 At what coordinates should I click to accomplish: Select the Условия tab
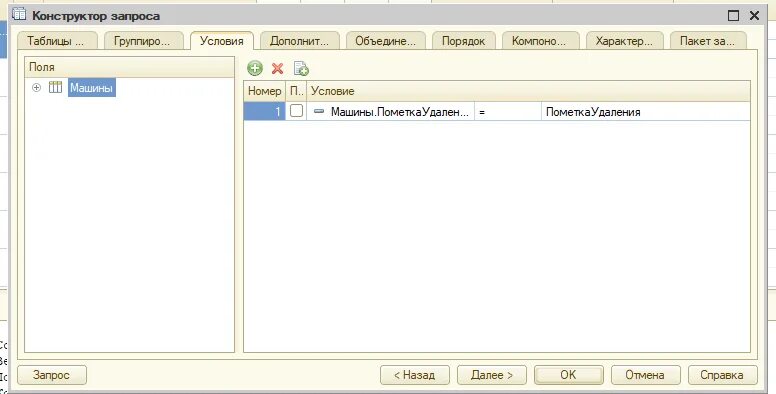pyautogui.click(x=222, y=41)
